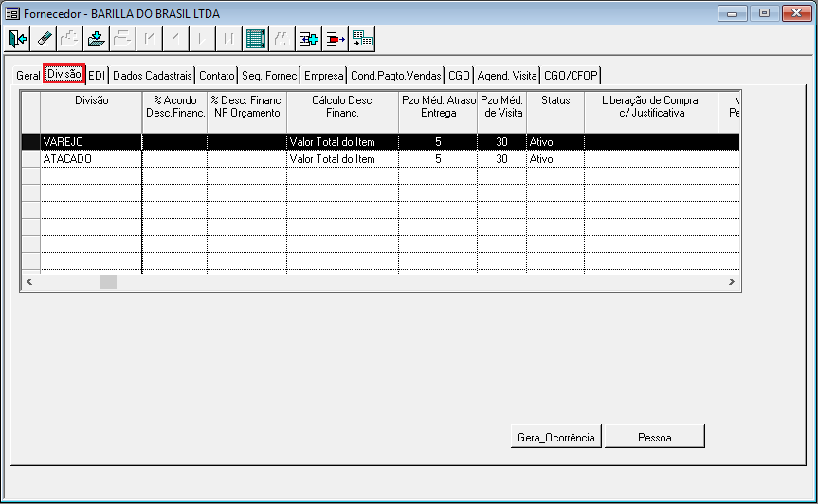
Task: Click the % Desc. Financ. NF Orçamento header
Action: (x=246, y=112)
